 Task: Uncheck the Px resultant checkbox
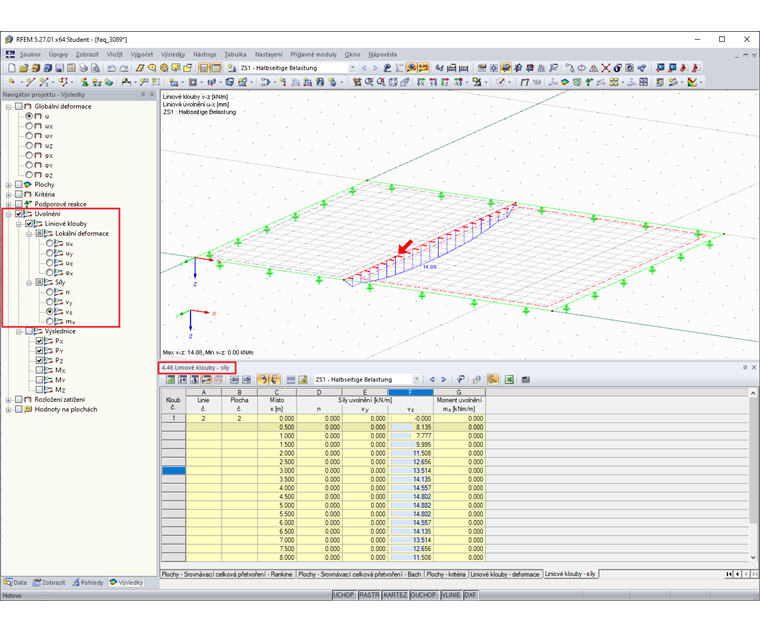pos(39,341)
